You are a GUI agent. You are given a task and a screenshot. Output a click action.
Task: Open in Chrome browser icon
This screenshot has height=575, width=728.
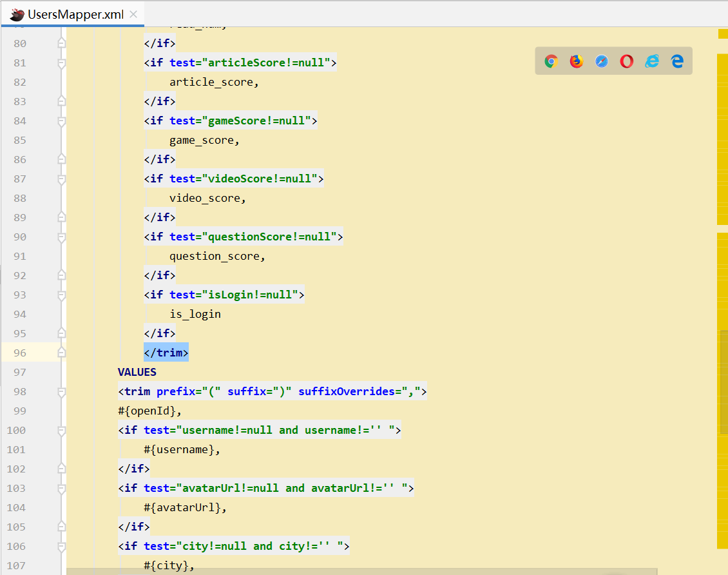click(551, 61)
